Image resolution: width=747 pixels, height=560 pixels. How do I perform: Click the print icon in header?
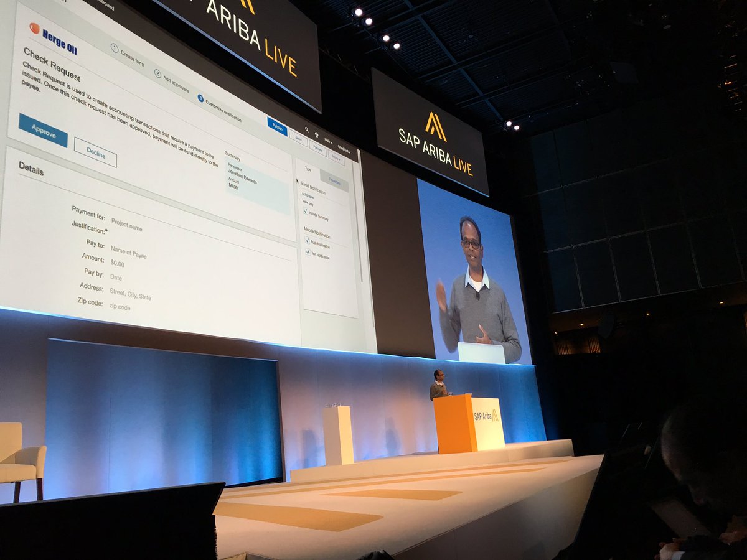tap(317, 134)
